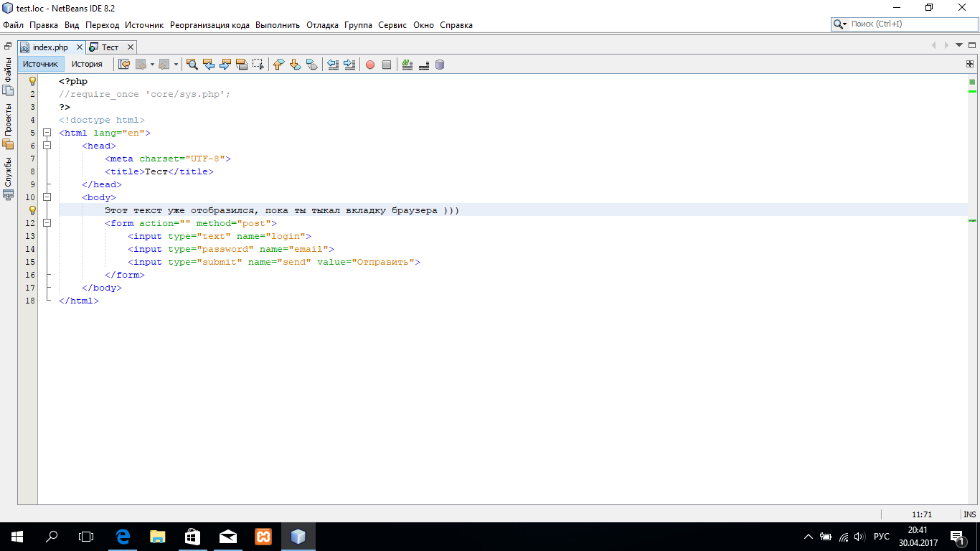Switch to the Тест tab
This screenshot has width=980, height=551.
click(109, 47)
